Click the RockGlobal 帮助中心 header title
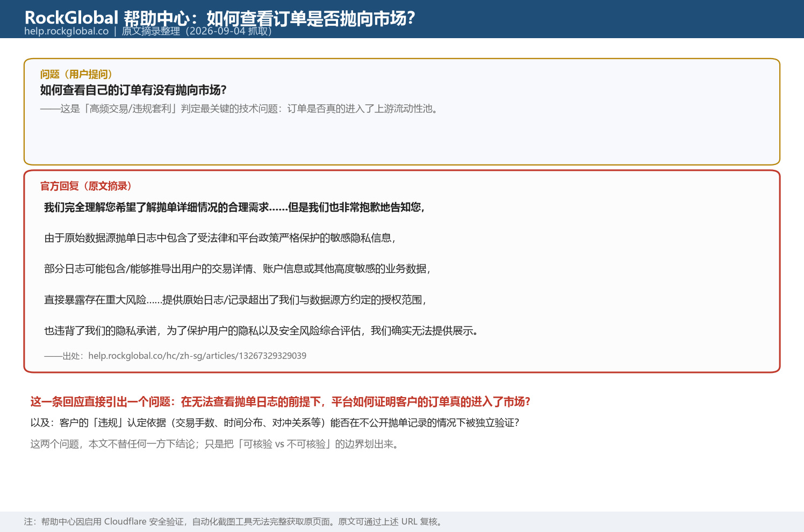The width and height of the screenshot is (804, 532). [220, 18]
